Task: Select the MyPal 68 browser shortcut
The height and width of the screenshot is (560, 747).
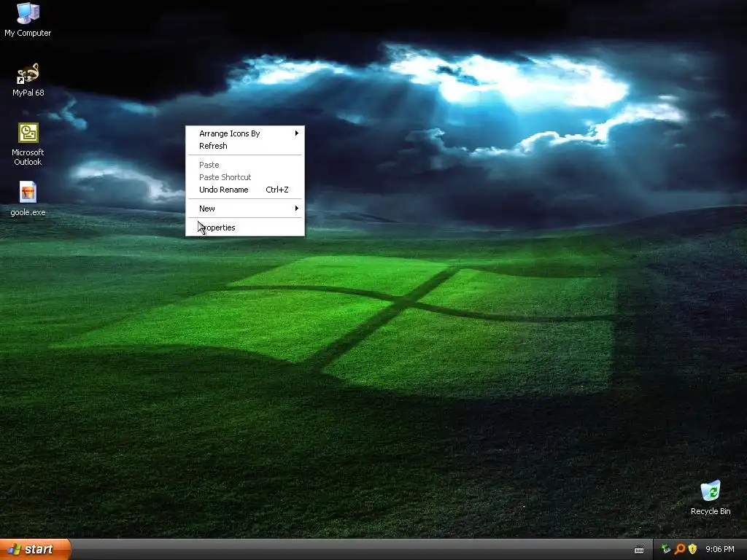Action: coord(28,79)
